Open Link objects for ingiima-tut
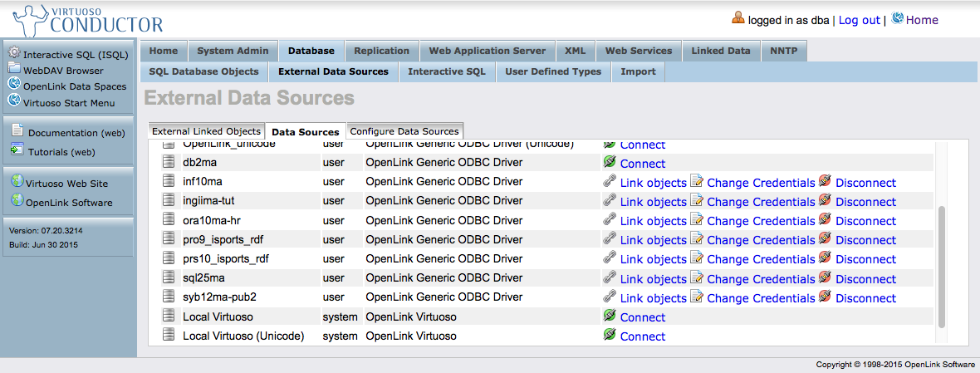The image size is (980, 373). 653,202
